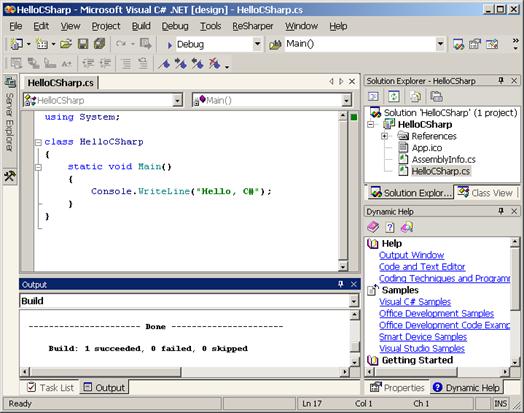Viewport: 524px width, 413px height.
Task: Click the Solution Explorer icon in top toolbar
Action: click(x=458, y=44)
